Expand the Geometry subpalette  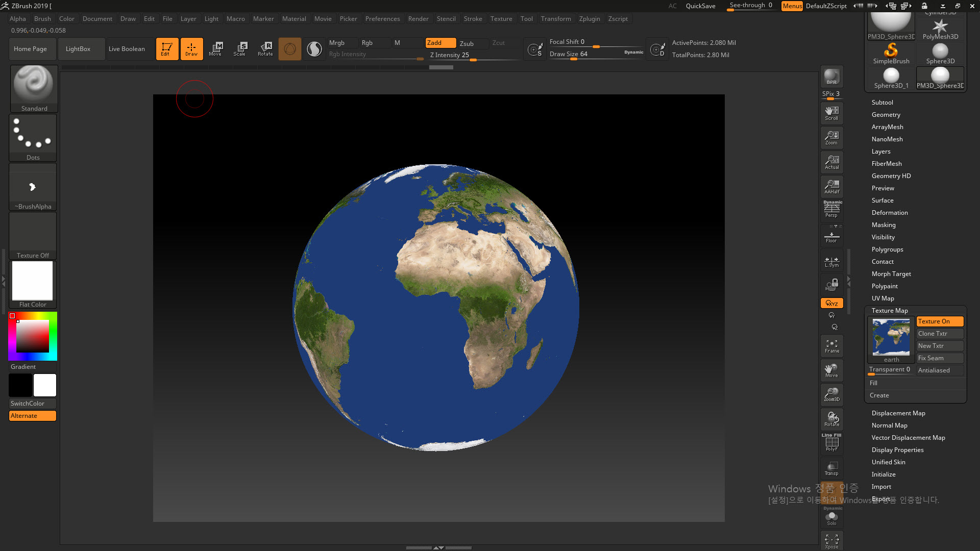click(x=886, y=115)
